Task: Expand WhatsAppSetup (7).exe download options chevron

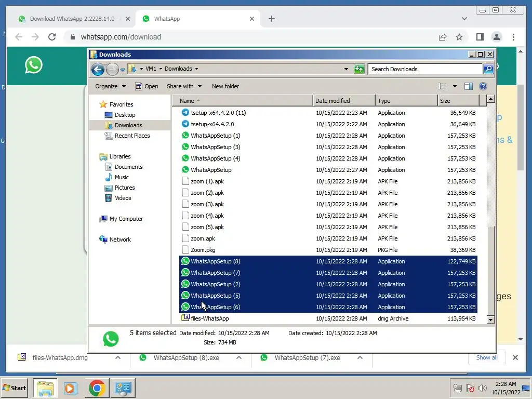Action: [360, 357]
